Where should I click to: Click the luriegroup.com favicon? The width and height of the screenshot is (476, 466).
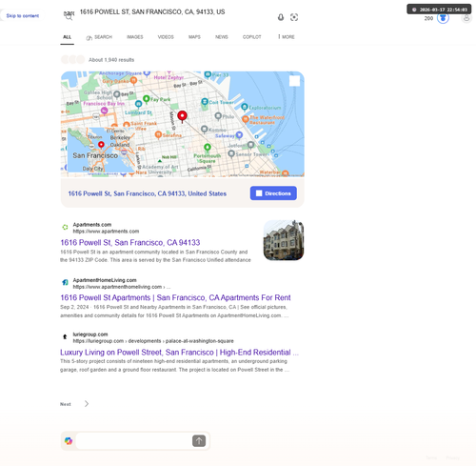point(65,336)
